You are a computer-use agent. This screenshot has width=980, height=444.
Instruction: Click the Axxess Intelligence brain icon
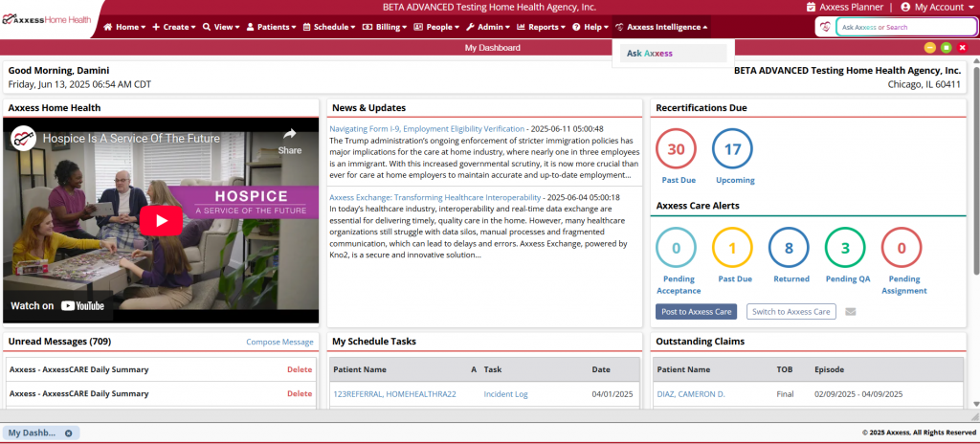click(619, 27)
